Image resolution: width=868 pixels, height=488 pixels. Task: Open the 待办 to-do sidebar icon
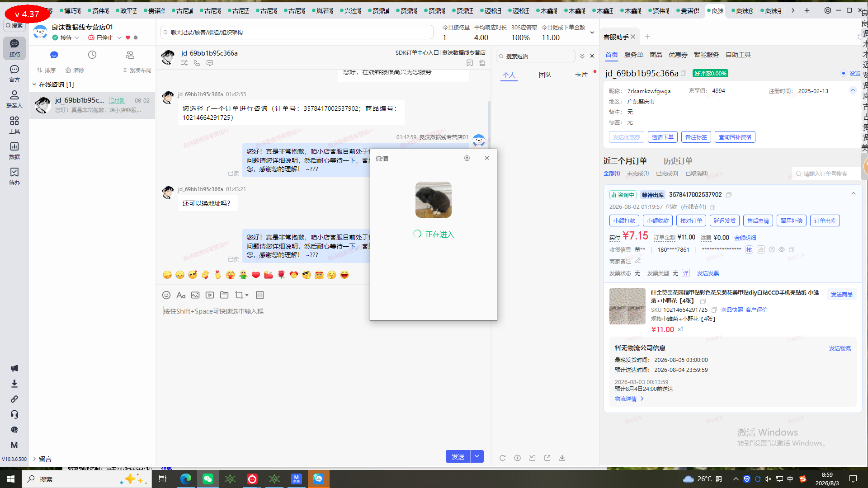14,177
